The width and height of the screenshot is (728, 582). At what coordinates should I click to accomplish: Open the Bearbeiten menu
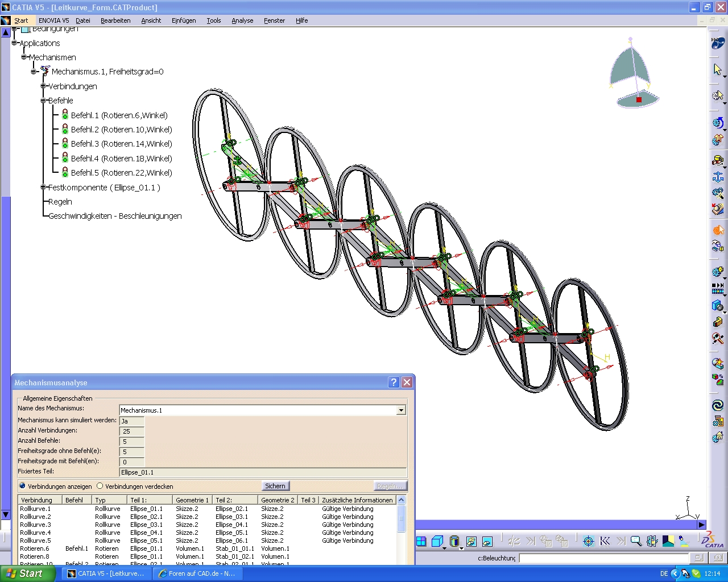115,20
